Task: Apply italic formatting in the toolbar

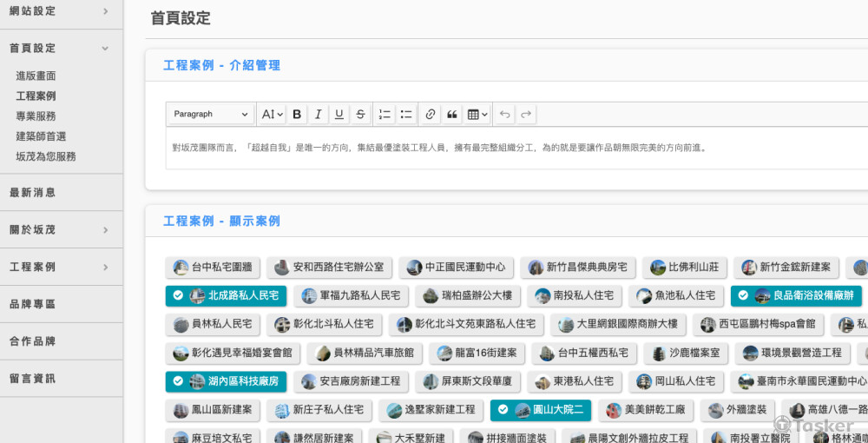Action: (x=319, y=115)
